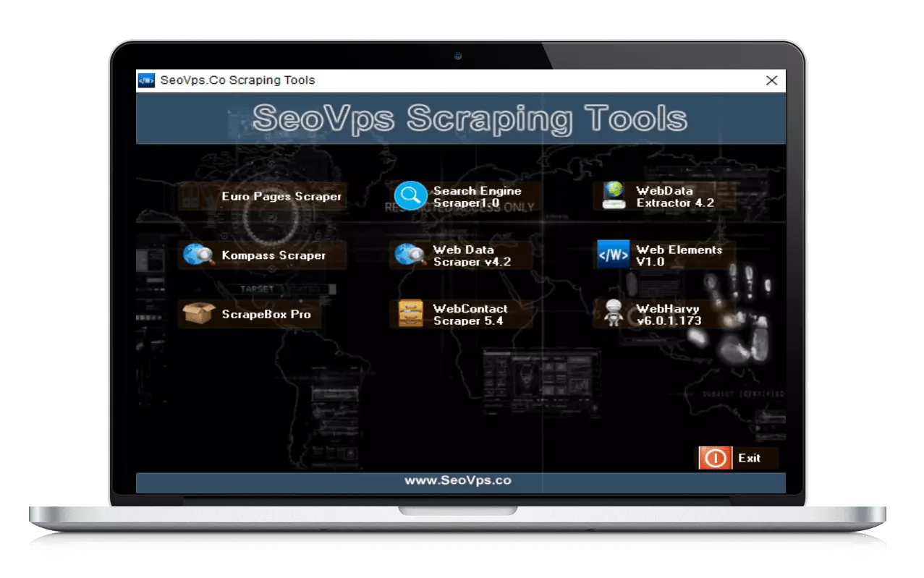The height and width of the screenshot is (578, 924).
Task: Click the WebContact Scraper drawer icon
Action: click(x=410, y=314)
